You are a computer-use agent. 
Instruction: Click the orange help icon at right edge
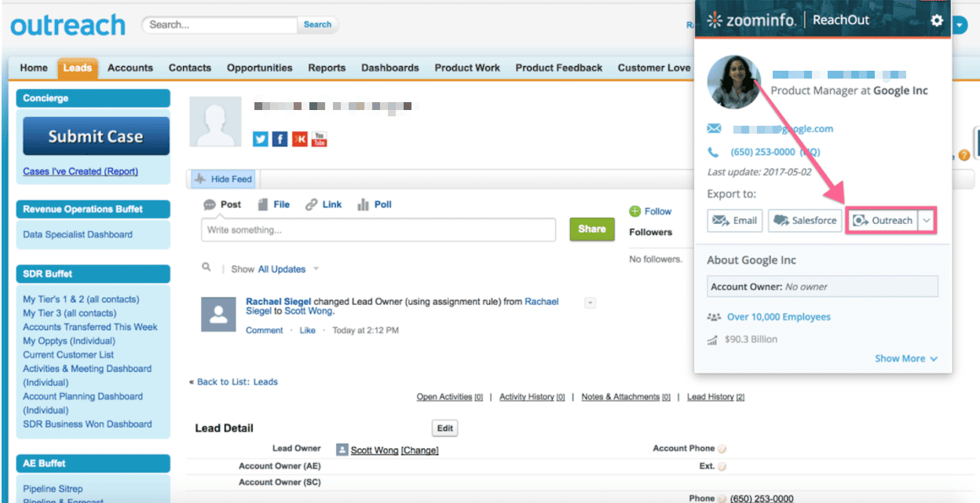coord(964,156)
